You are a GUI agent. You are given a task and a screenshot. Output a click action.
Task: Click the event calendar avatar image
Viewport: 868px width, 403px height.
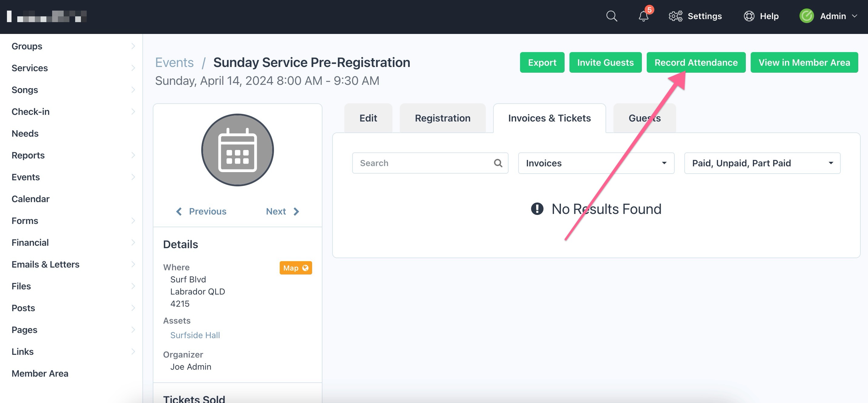click(238, 150)
